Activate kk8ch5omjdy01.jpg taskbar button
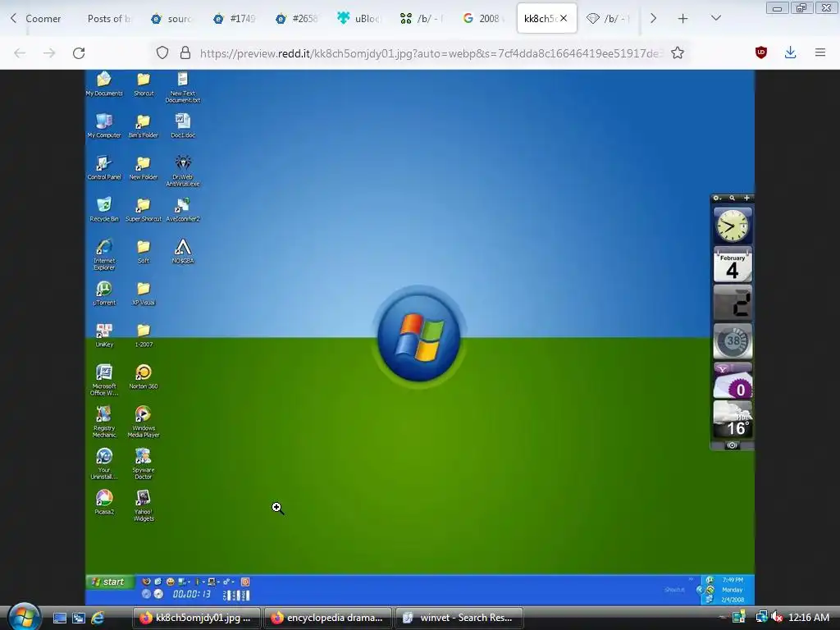Image resolution: width=840 pixels, height=630 pixels. pos(197,618)
